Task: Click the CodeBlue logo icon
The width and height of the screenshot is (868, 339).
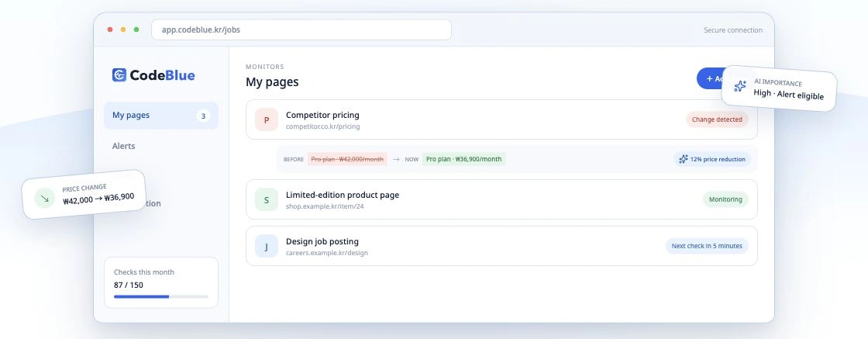Action: pyautogui.click(x=119, y=74)
